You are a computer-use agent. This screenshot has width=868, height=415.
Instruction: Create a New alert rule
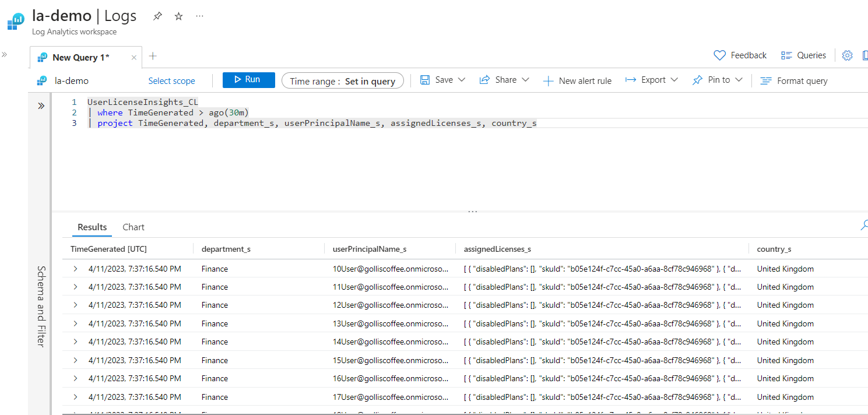[x=577, y=81]
